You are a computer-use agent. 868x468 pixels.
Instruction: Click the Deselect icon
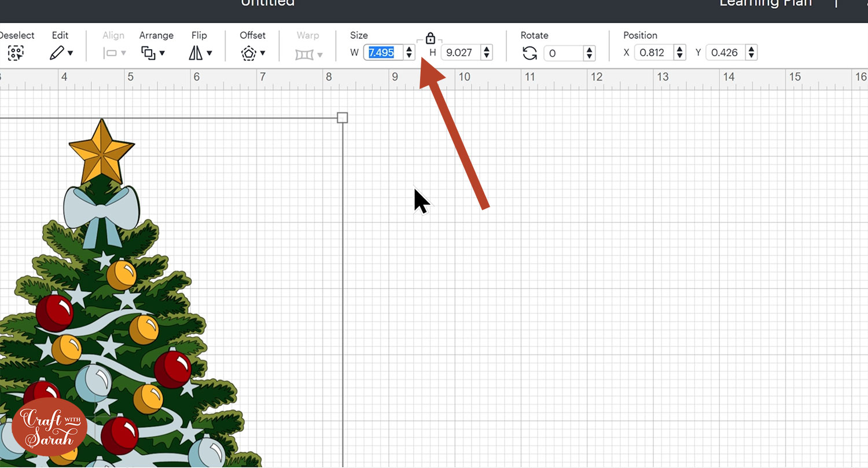pyautogui.click(x=16, y=53)
